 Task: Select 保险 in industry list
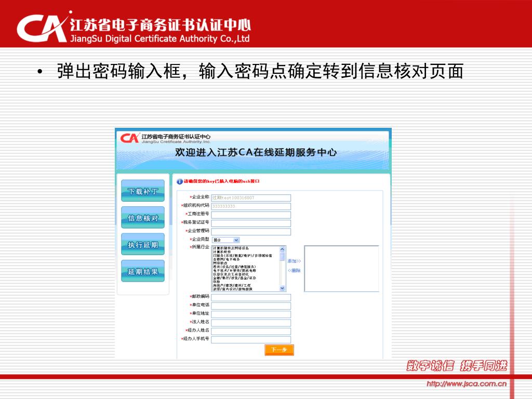tap(217, 282)
